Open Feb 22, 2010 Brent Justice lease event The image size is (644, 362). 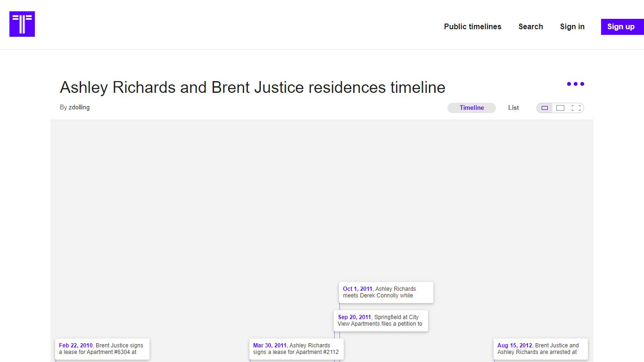coord(102,349)
